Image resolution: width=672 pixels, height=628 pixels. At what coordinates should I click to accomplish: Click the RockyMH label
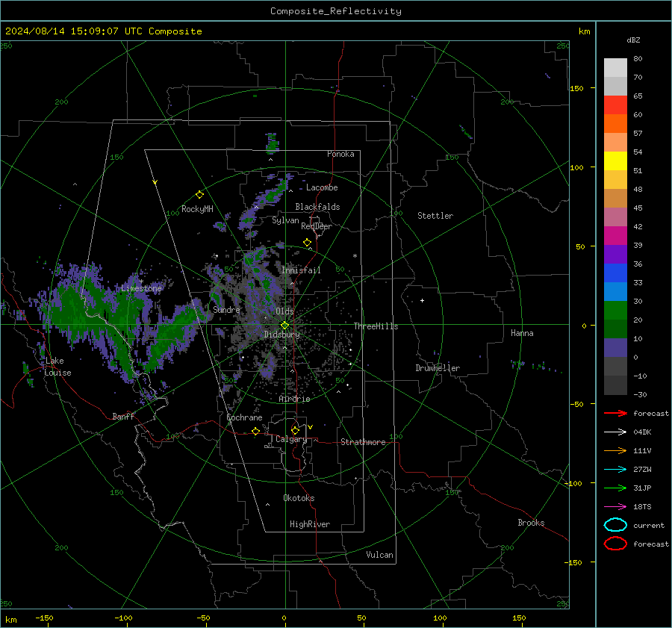[197, 209]
